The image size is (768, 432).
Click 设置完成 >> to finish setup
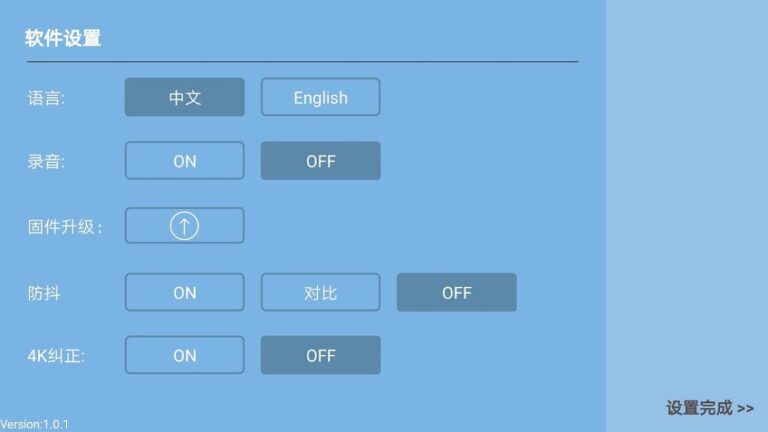[x=710, y=408]
